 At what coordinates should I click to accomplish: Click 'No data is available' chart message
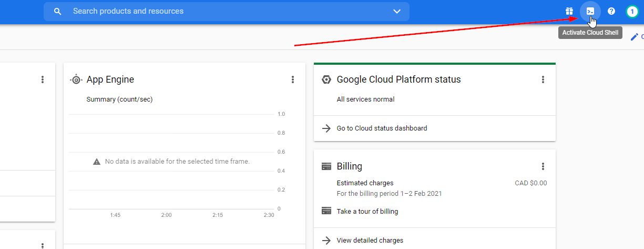coord(177,162)
